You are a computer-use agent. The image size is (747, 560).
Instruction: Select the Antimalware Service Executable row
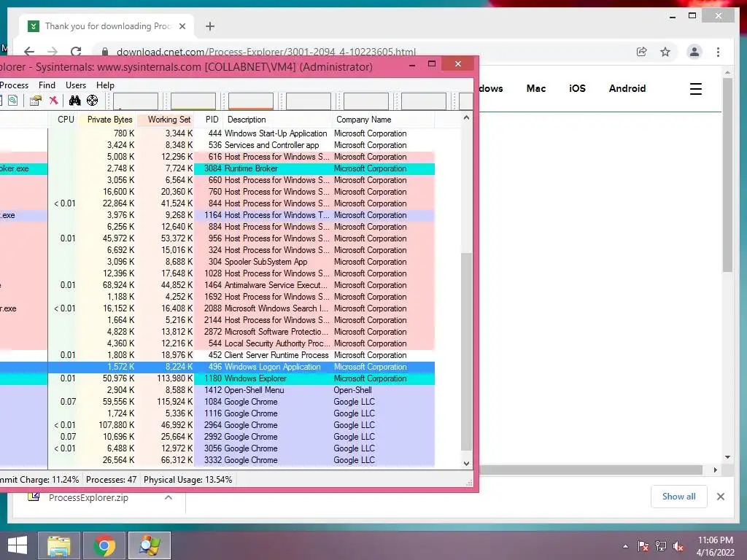pos(217,285)
